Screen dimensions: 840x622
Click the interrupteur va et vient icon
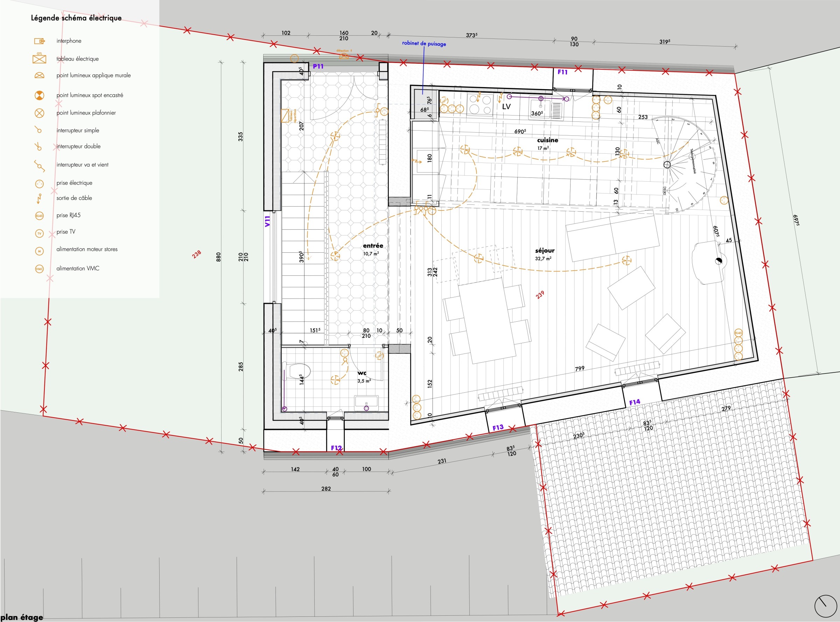click(39, 165)
